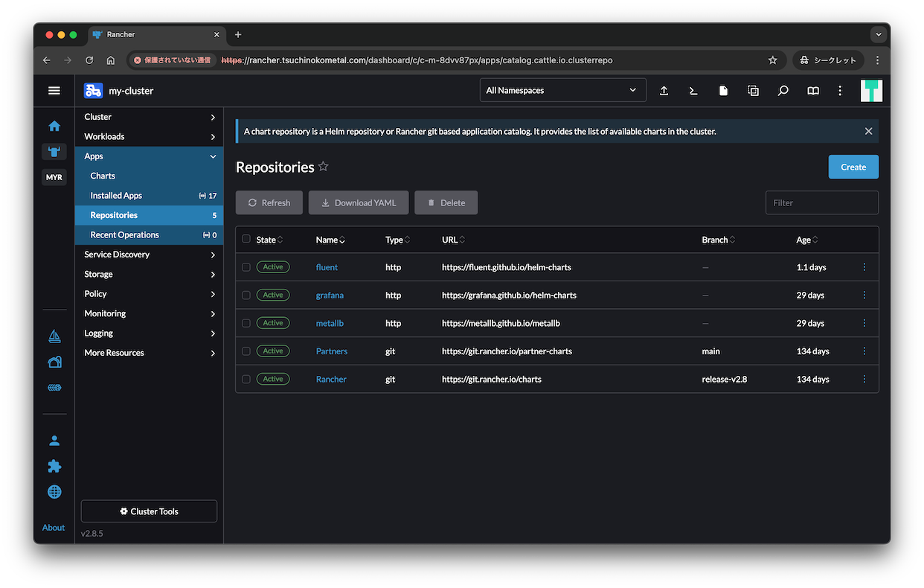
Task: Open the fluent repository link
Action: (327, 267)
